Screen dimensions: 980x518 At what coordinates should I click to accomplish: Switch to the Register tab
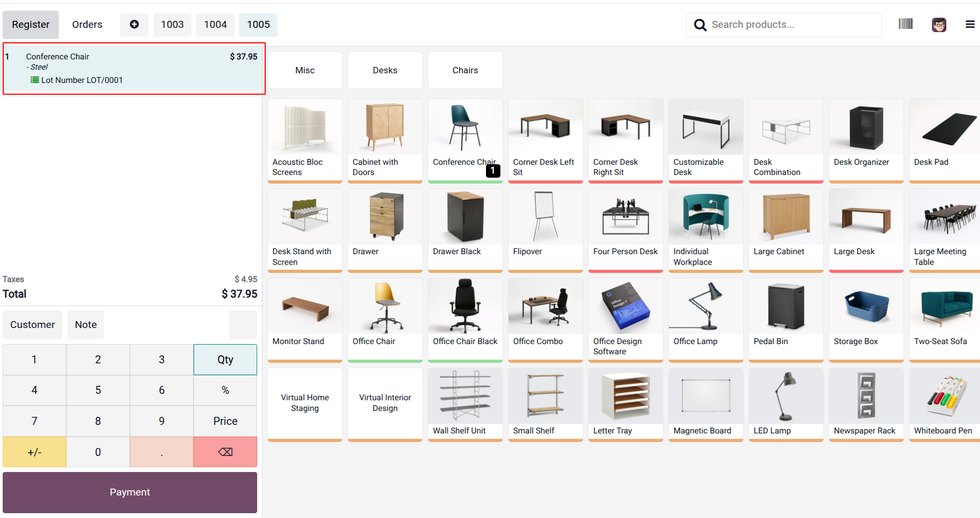coord(30,25)
